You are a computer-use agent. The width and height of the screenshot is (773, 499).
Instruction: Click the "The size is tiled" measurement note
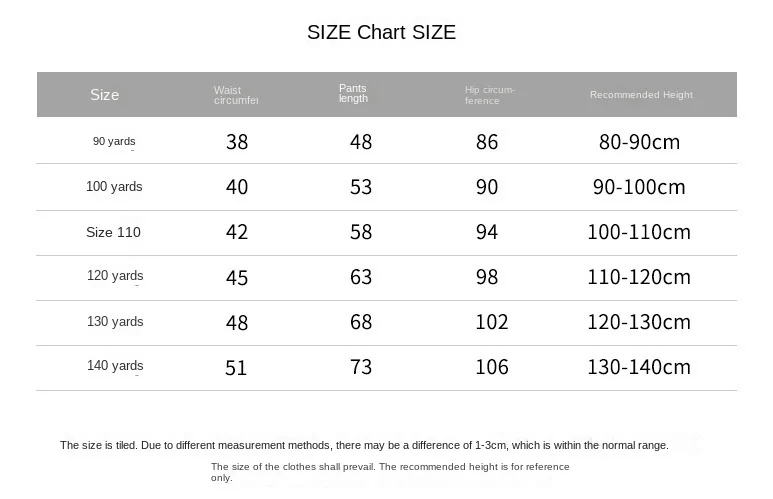tap(364, 445)
